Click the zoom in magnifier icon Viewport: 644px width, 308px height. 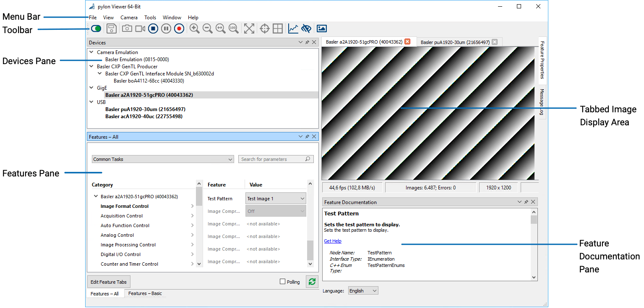[x=194, y=28]
